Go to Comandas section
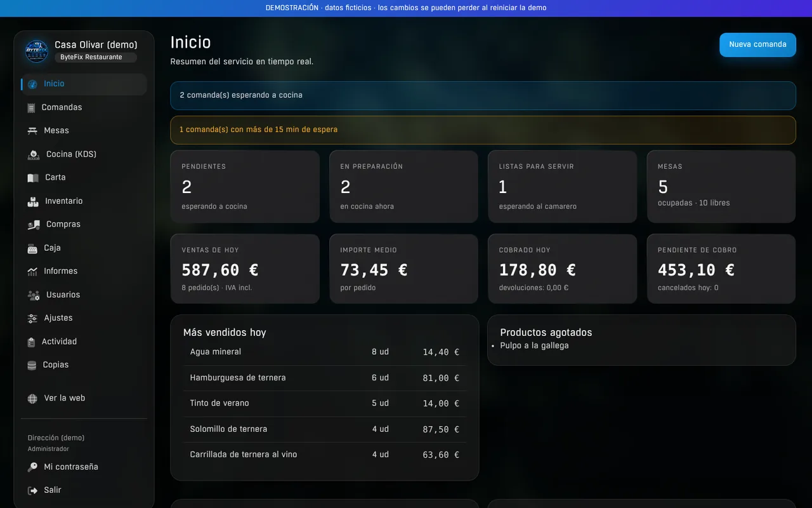 (84, 107)
